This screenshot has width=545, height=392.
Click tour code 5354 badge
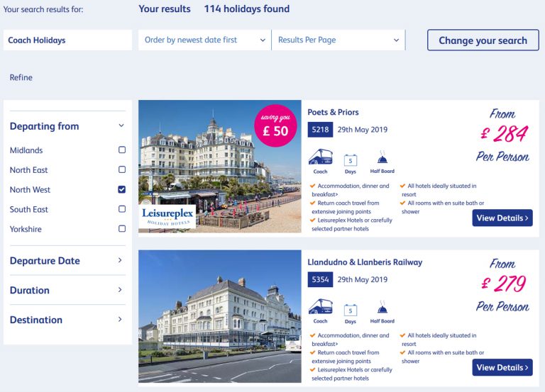pyautogui.click(x=320, y=279)
